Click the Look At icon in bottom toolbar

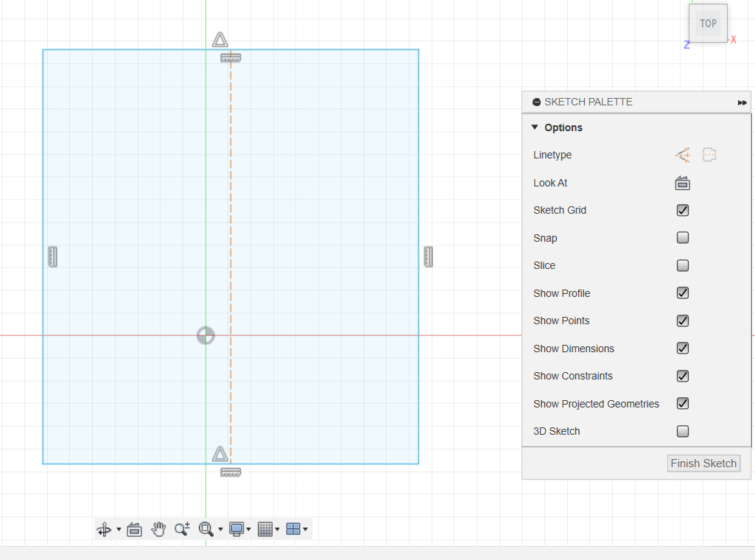134,529
